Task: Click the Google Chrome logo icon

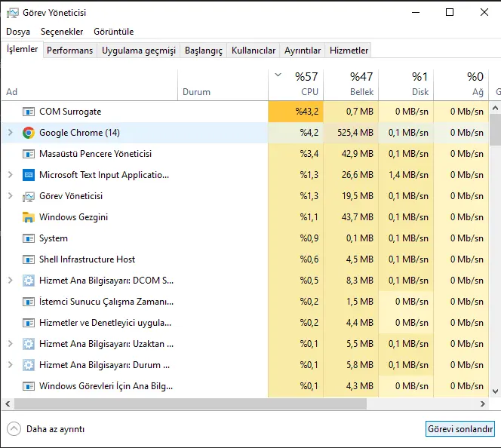Action: [x=29, y=133]
